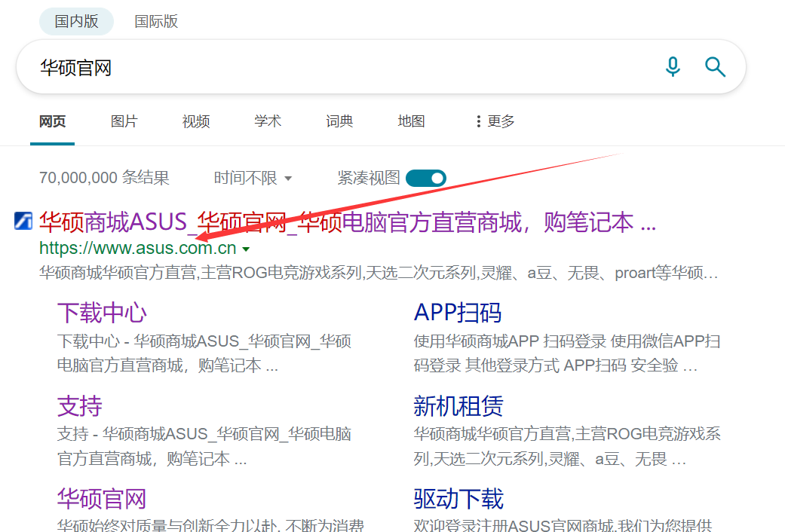Switch to the 国内版 tab

[77, 22]
